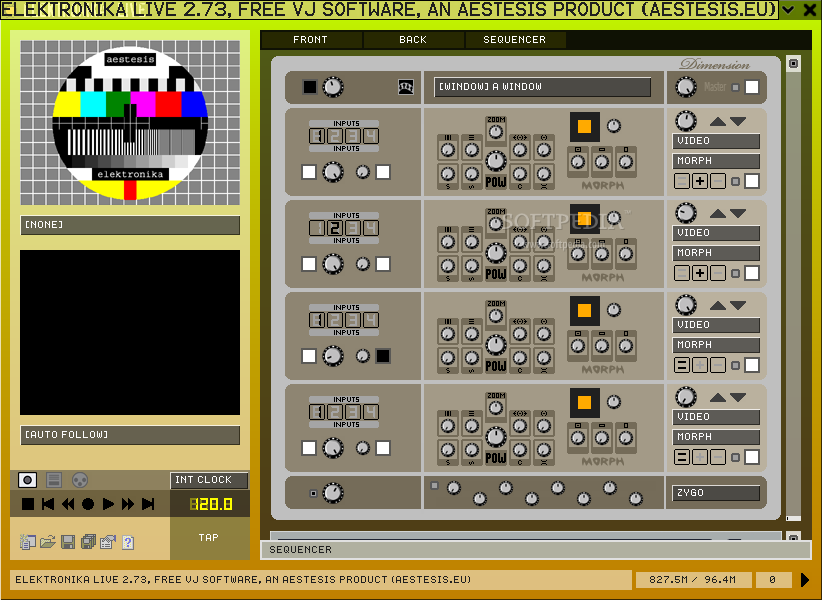Click the chevron icon in the title bar
Image resolution: width=822 pixels, height=600 pixels.
788,9
